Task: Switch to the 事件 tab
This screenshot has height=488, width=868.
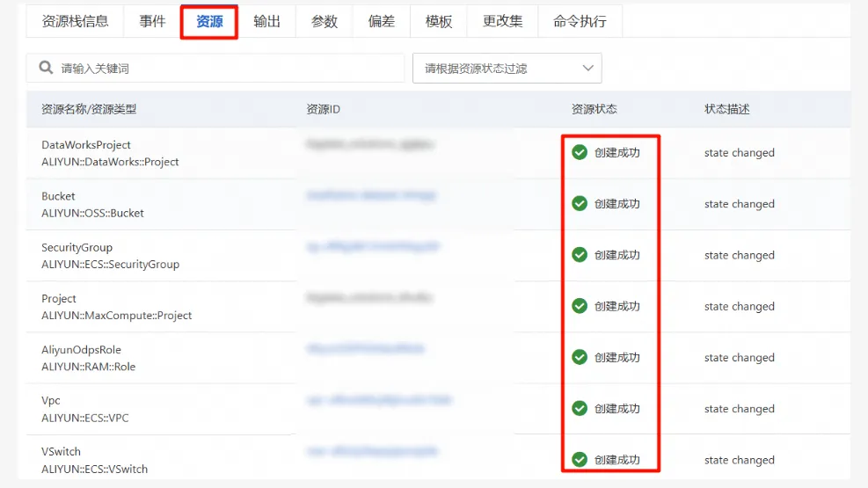Action: coord(152,22)
